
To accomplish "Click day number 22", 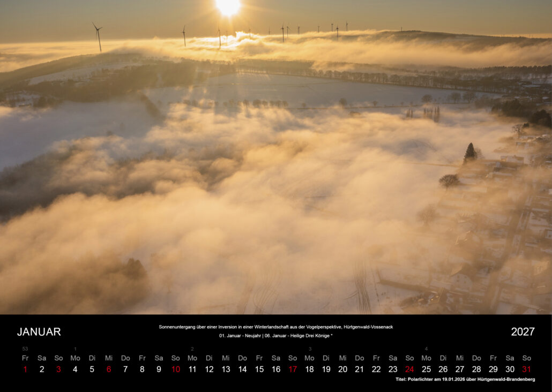I will (376, 369).
